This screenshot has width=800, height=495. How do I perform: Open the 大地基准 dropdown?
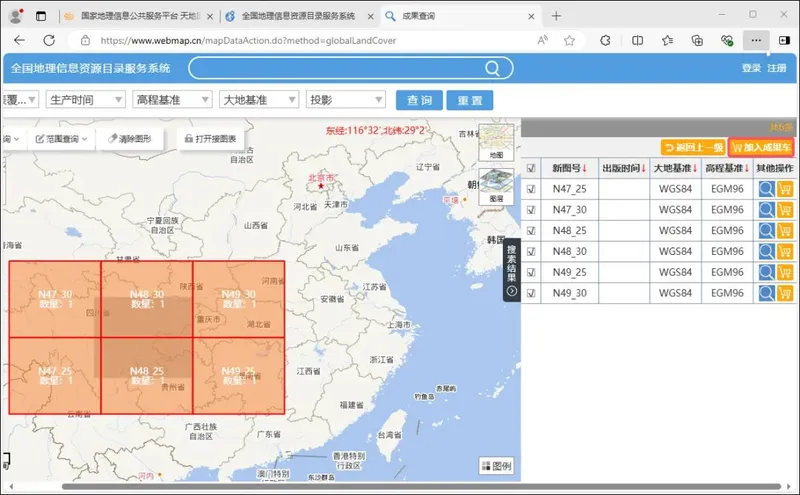(259, 100)
